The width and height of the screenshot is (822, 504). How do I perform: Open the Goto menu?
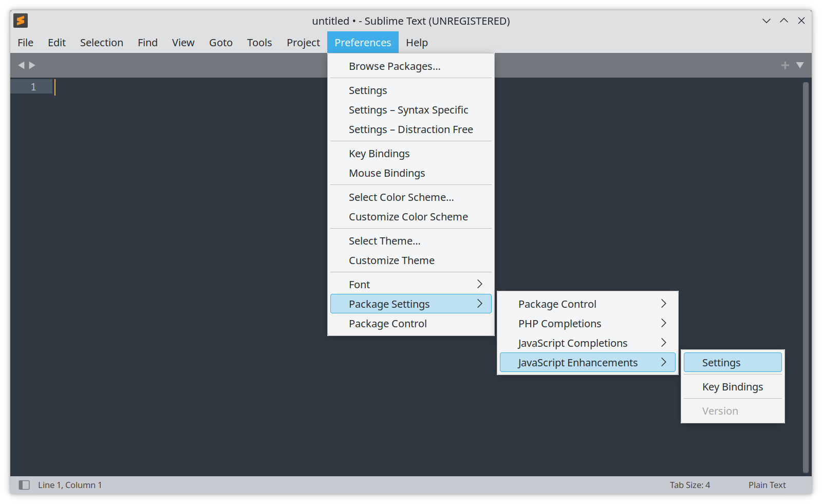pos(221,43)
